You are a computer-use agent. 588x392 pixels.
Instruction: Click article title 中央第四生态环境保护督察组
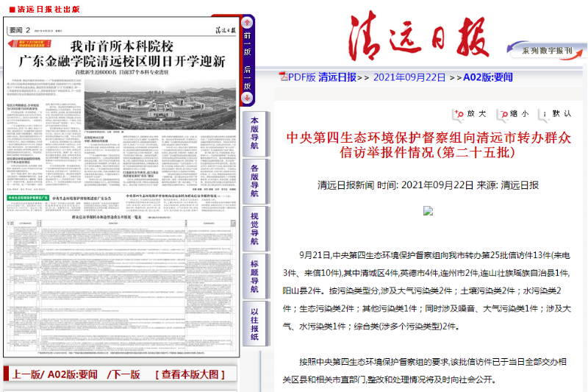tap(429, 145)
